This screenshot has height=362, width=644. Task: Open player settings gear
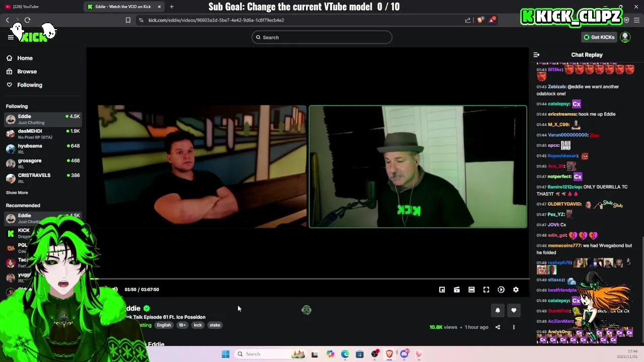(x=516, y=290)
